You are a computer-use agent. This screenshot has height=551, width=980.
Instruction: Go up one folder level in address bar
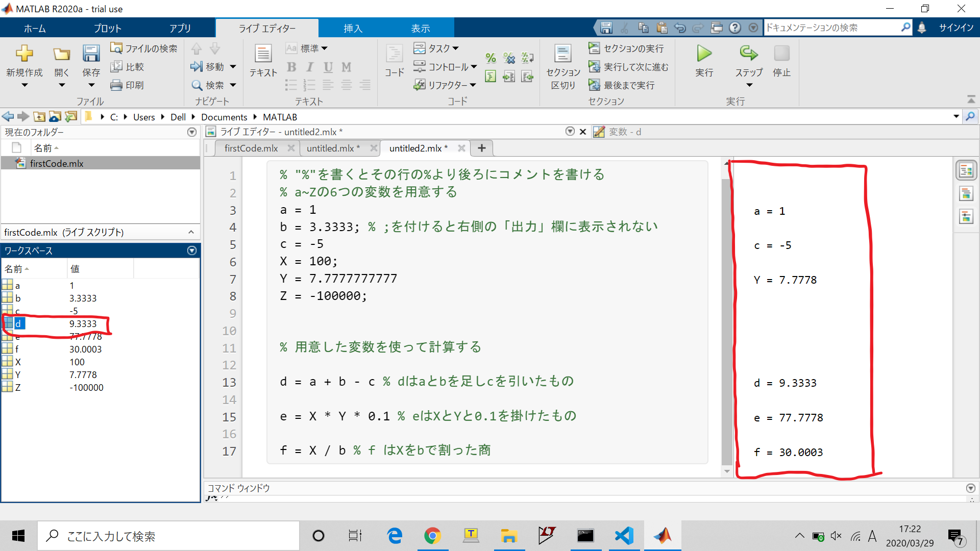pyautogui.click(x=39, y=117)
